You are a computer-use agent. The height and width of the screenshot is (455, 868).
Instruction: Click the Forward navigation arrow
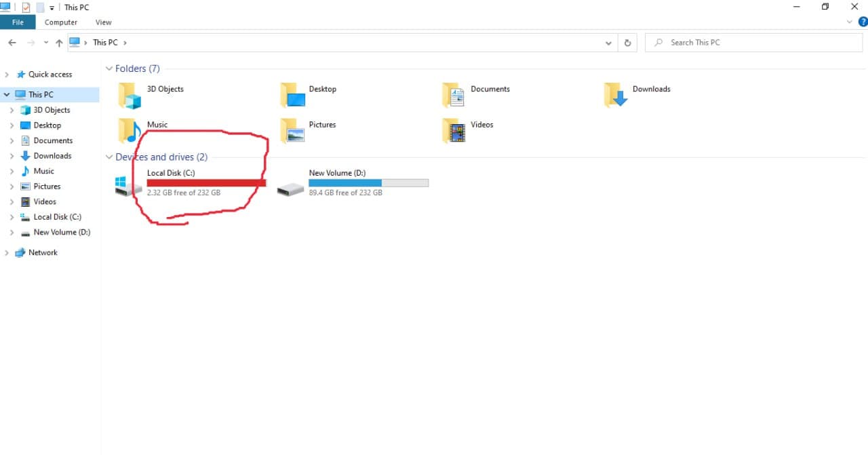click(31, 43)
